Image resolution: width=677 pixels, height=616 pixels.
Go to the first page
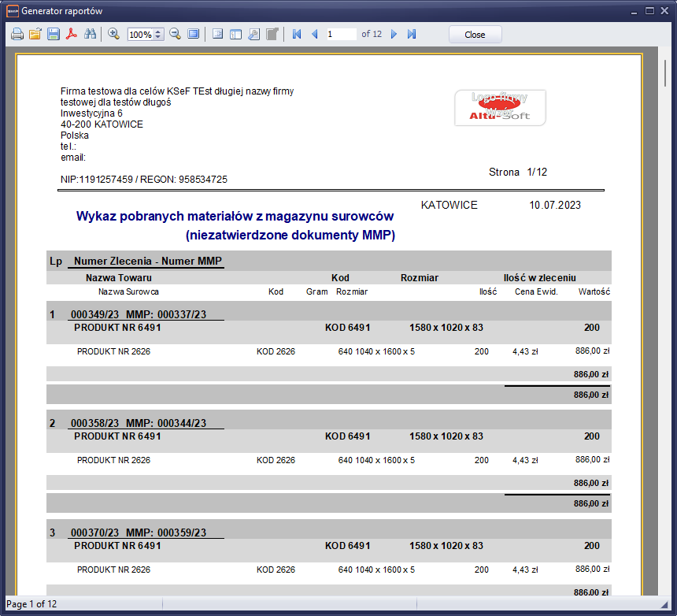[x=297, y=35]
